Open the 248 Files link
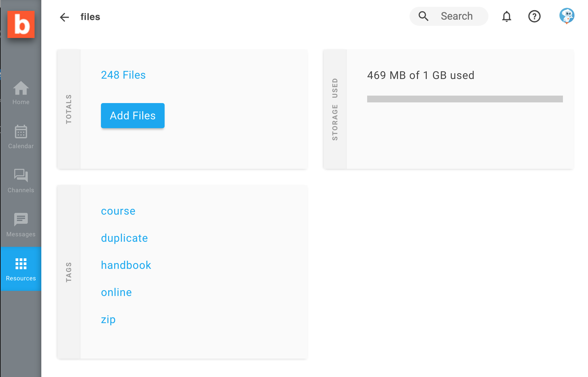This screenshot has height=377, width=588. pos(123,75)
